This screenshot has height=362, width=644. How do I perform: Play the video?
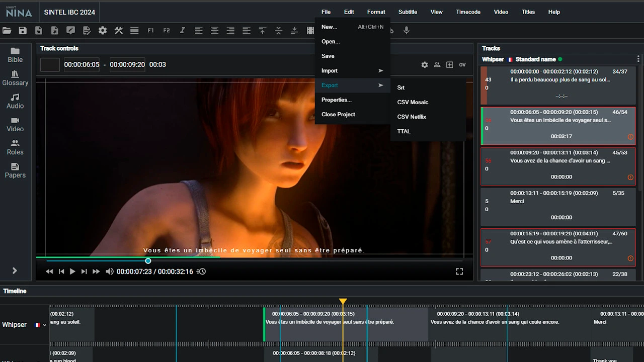point(72,271)
